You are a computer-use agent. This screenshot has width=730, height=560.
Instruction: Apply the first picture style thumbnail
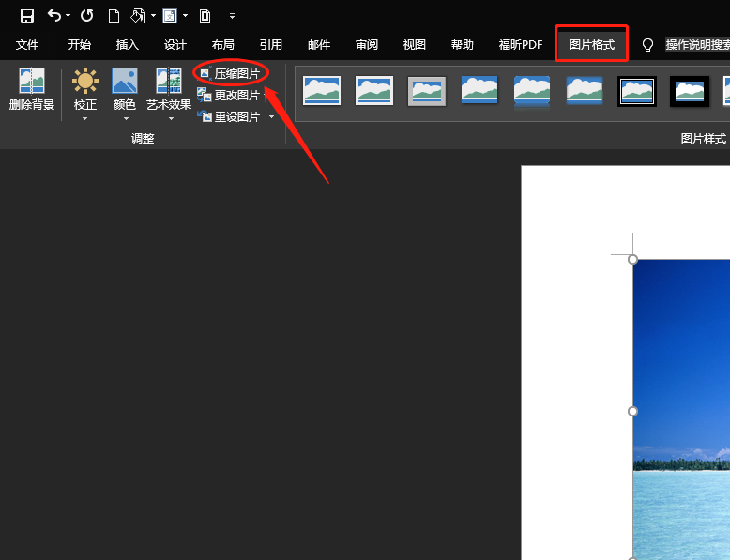(x=322, y=91)
